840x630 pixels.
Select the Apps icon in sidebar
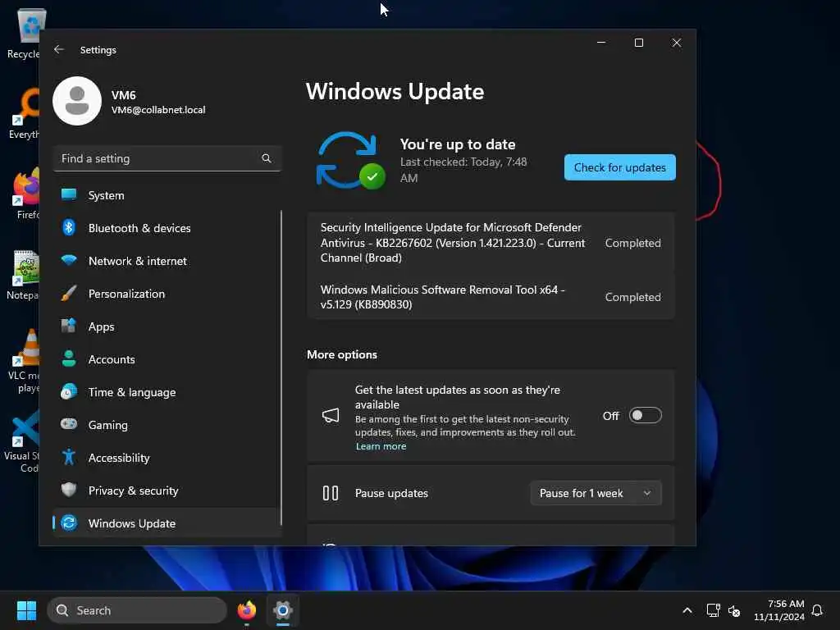69,326
